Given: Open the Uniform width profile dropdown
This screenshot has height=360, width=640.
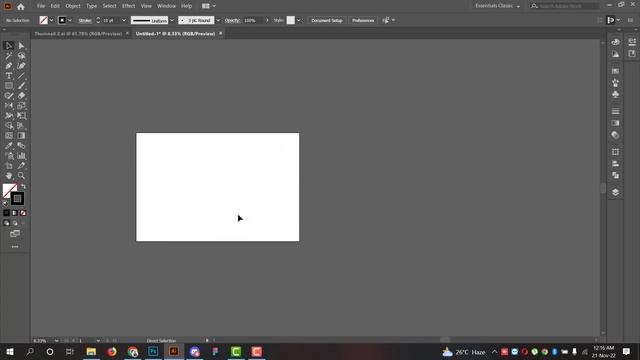Looking at the screenshot, I should 172,20.
